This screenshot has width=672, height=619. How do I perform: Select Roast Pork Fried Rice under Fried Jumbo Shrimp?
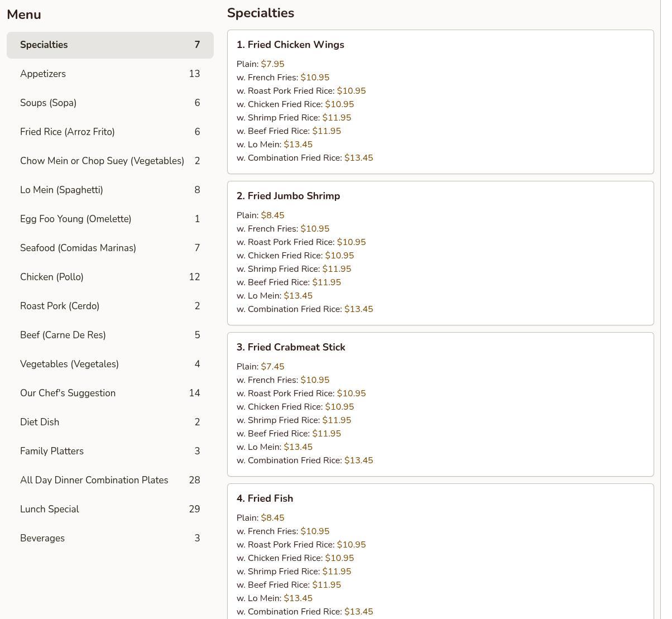click(301, 242)
